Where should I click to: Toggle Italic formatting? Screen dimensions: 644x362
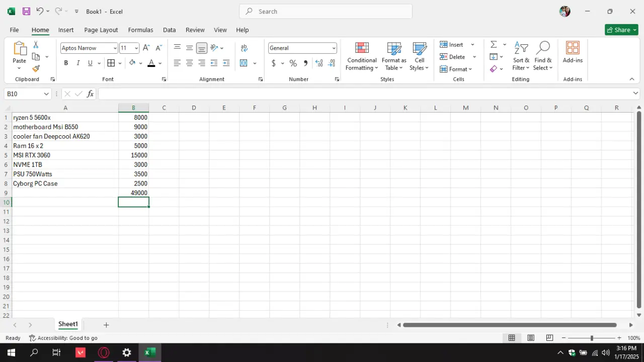pyautogui.click(x=78, y=63)
